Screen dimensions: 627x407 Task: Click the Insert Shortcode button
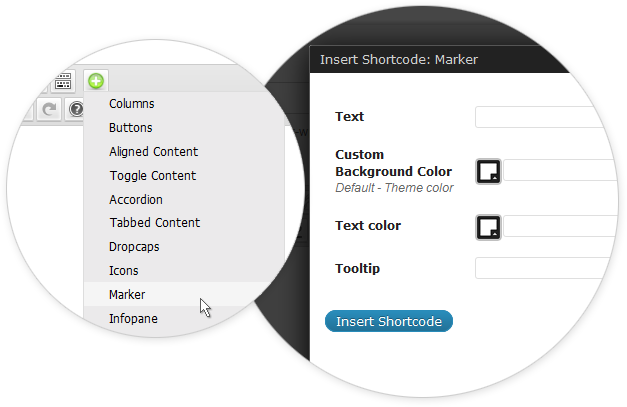pos(389,321)
